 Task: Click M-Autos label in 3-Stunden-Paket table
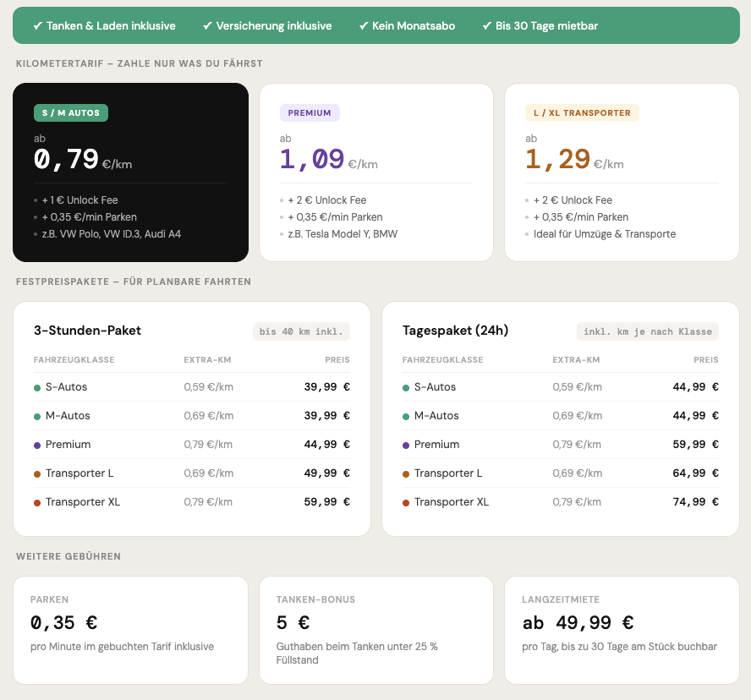[68, 416]
